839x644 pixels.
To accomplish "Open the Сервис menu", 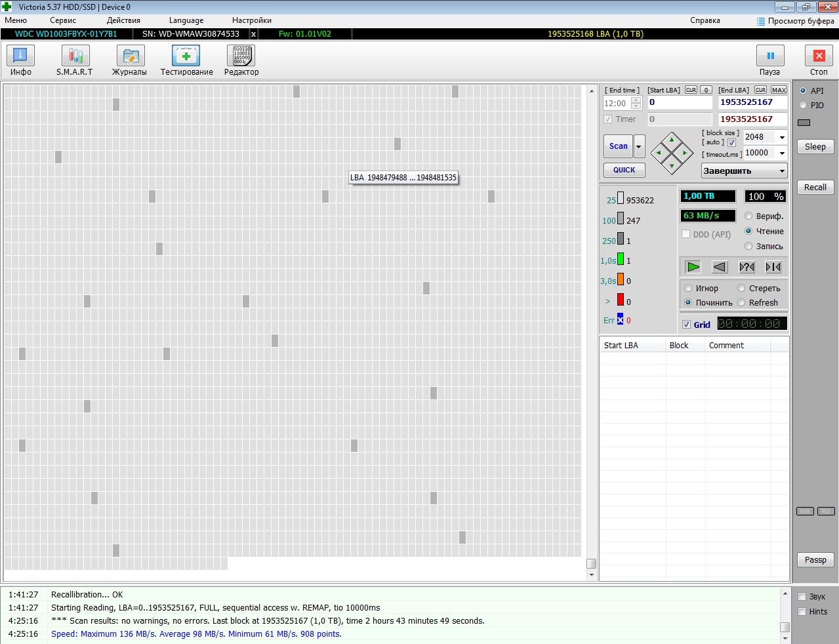I will (63, 20).
